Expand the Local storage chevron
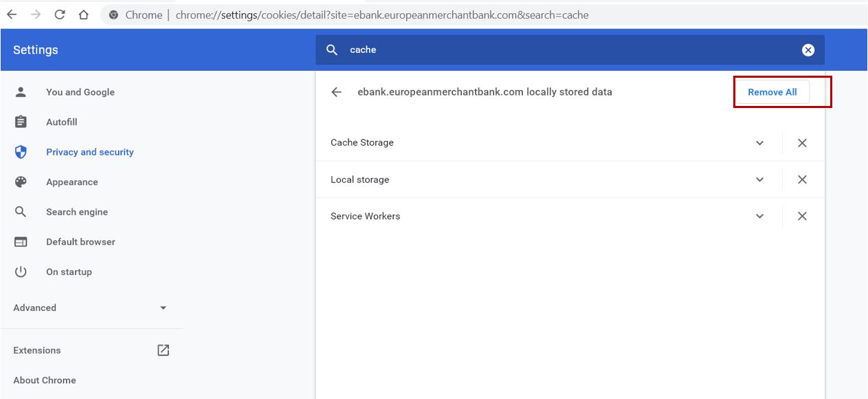The width and height of the screenshot is (868, 399). coord(759,180)
